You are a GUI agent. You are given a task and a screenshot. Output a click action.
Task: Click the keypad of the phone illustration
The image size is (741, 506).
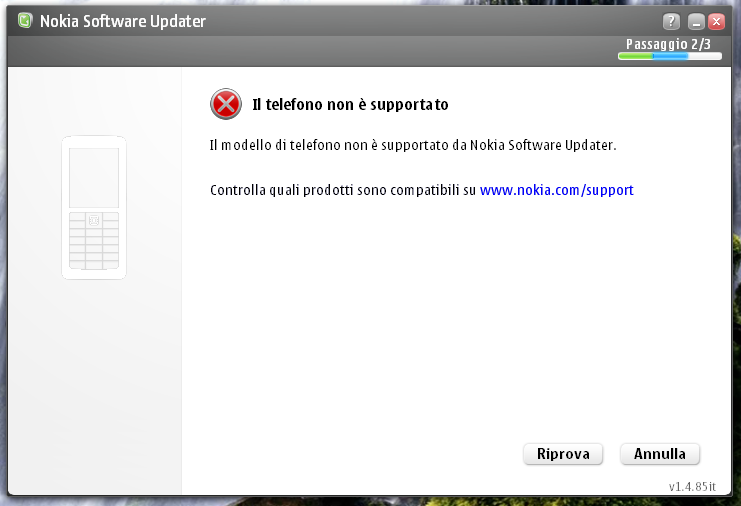point(94,239)
